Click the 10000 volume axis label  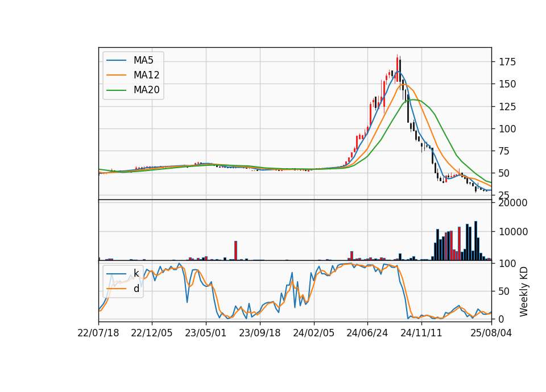[x=513, y=232]
